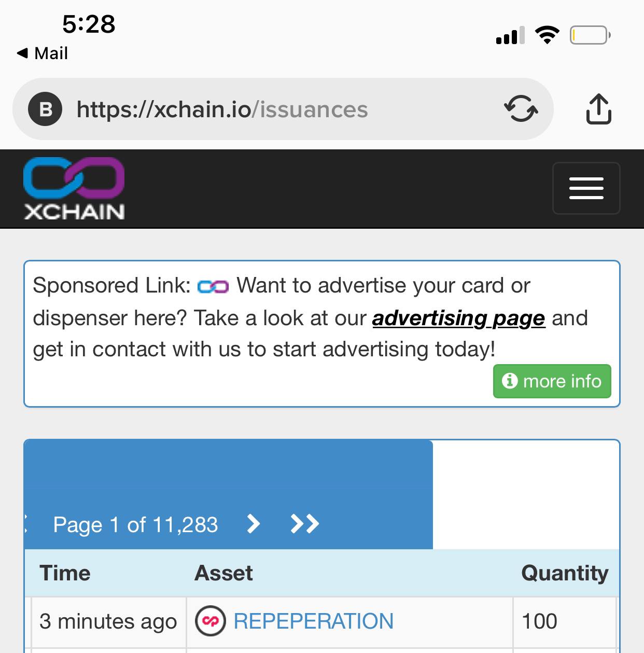Tap the Wi-Fi status icon

point(547,35)
